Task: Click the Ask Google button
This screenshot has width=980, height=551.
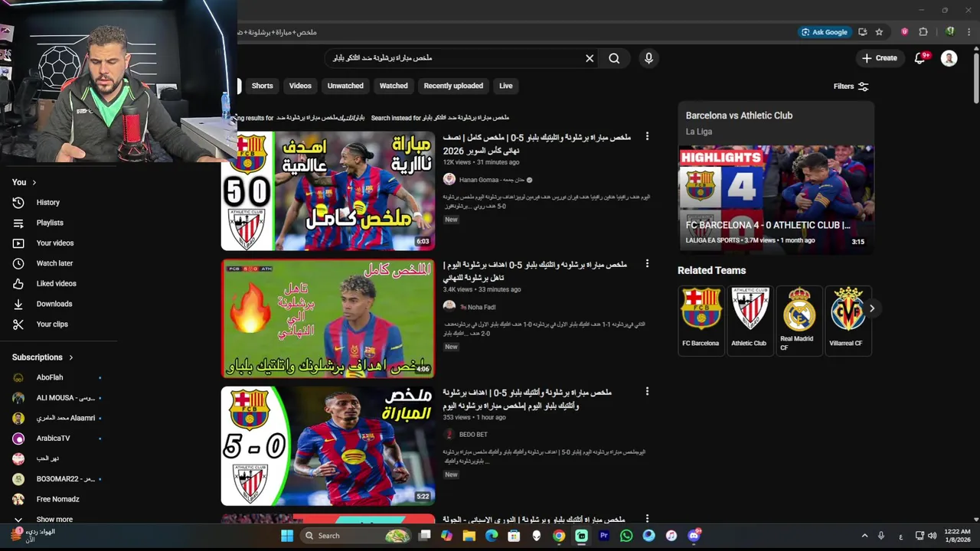Action: point(825,32)
